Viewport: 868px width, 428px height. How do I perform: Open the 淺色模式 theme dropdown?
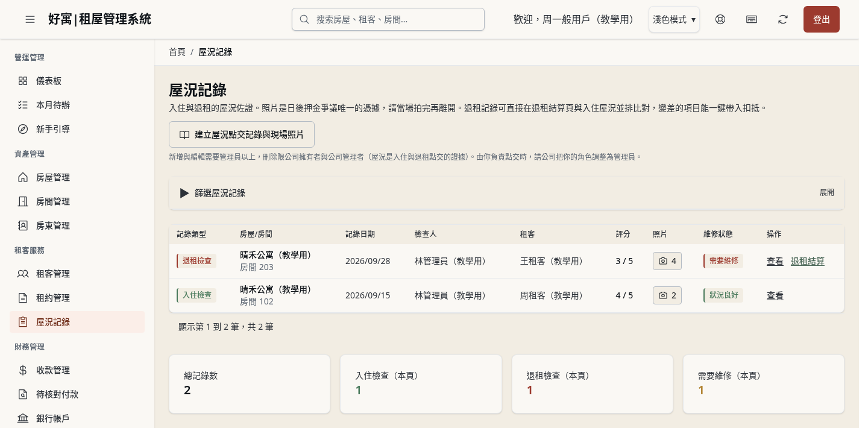pos(674,19)
